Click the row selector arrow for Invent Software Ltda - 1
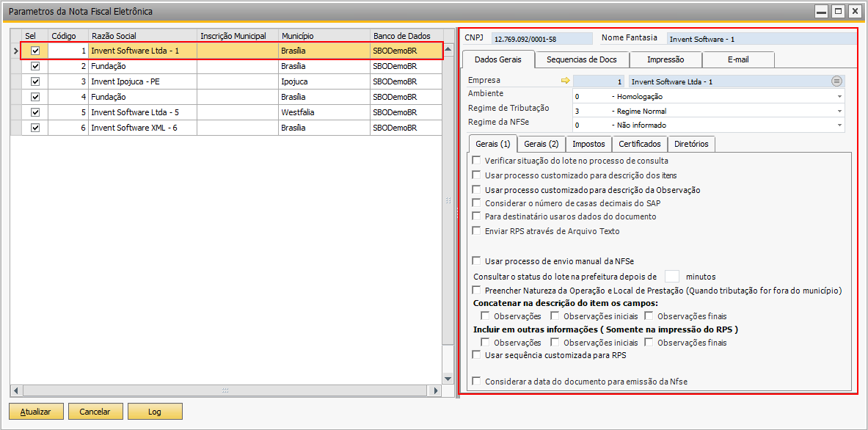Image resolution: width=868 pixels, height=430 pixels. point(15,51)
